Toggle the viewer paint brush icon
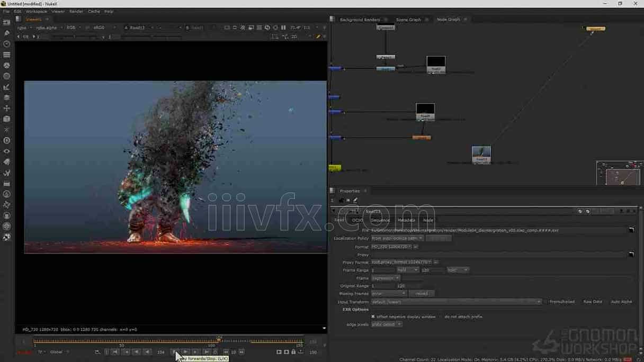This screenshot has height=362, width=644. point(318,37)
